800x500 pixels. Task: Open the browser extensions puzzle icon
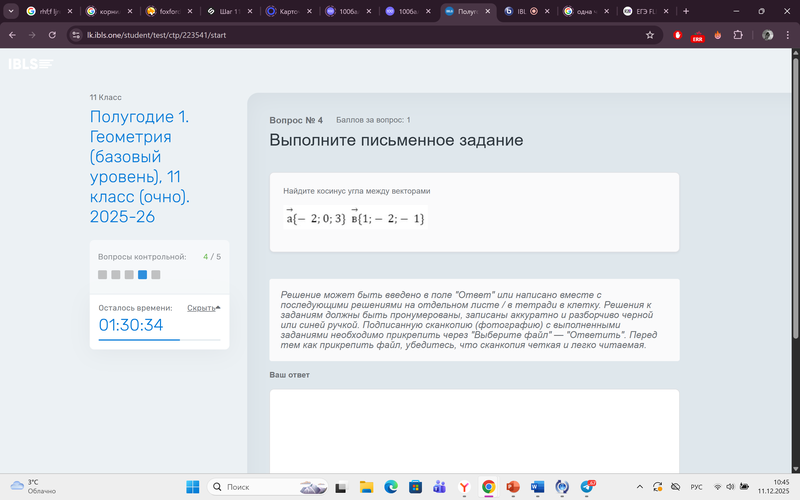[x=738, y=34]
